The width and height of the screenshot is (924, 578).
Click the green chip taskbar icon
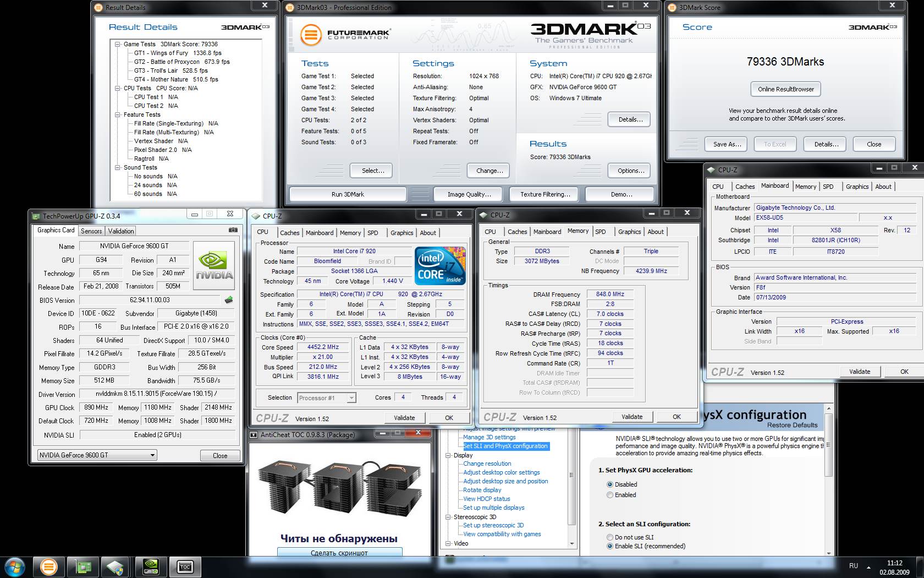coord(82,567)
